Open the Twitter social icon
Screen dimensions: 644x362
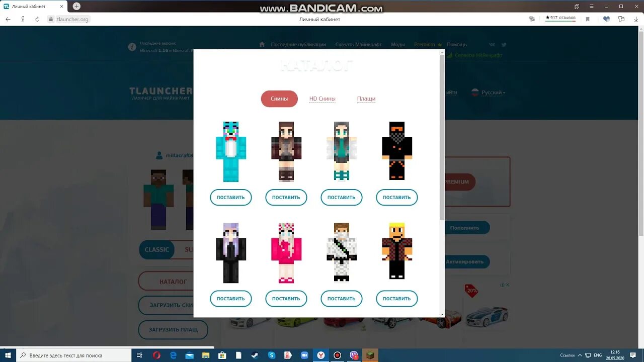504,45
